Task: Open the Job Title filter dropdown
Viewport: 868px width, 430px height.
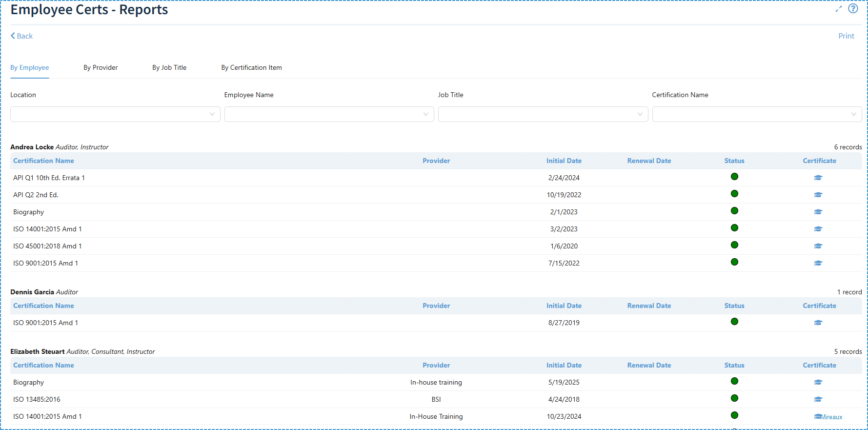Action: coord(543,114)
